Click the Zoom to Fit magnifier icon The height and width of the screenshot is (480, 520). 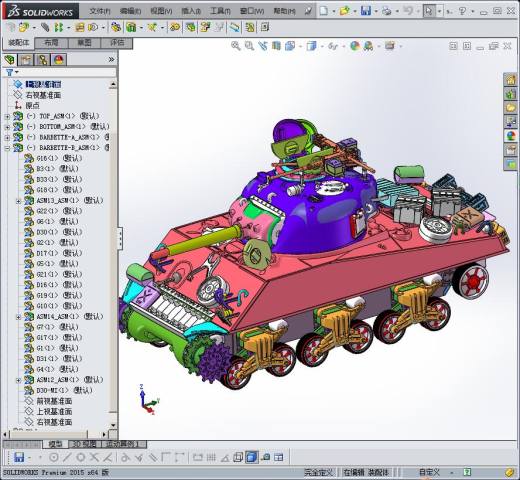click(x=236, y=46)
